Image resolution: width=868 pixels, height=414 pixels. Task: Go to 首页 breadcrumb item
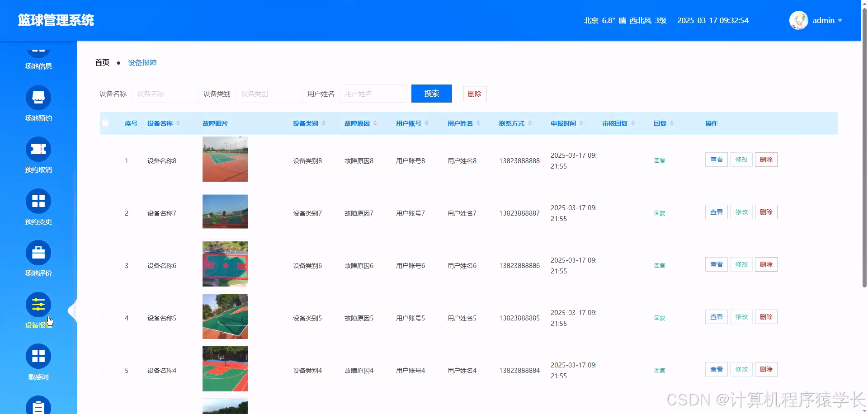click(101, 62)
